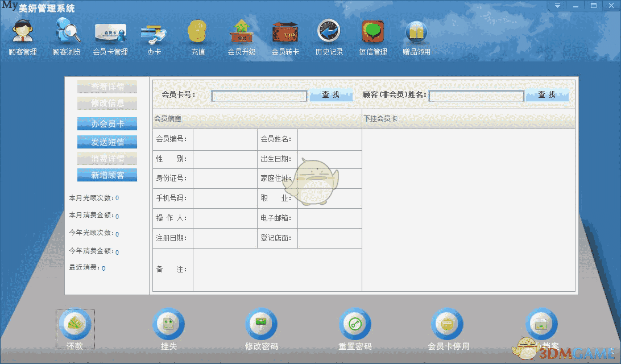Select the 下挂会员卡 panel header
The image size is (621, 364).
[x=469, y=118]
